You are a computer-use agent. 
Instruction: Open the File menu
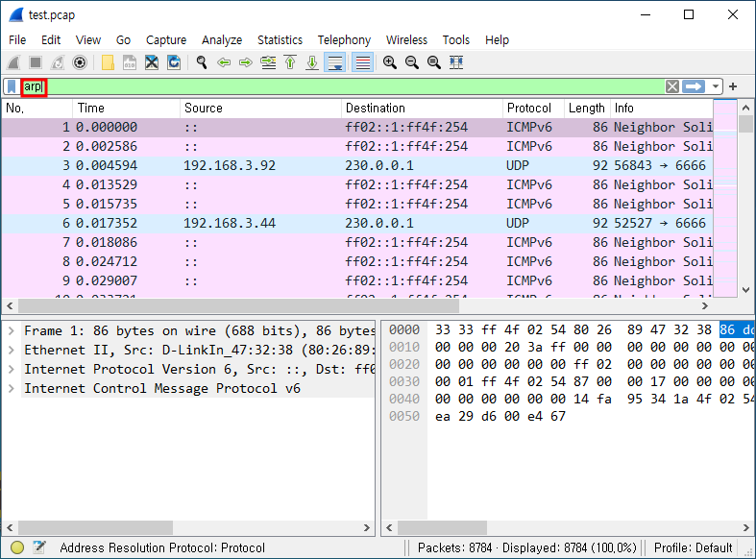17,40
